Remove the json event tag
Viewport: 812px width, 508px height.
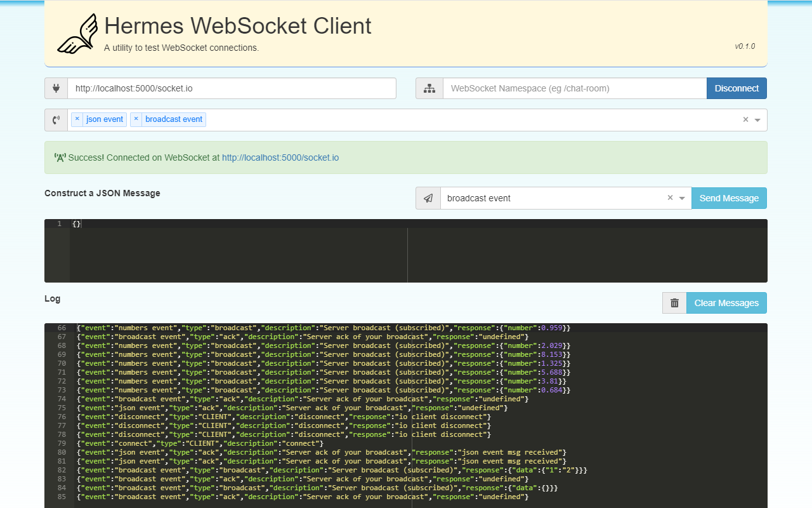click(x=77, y=119)
